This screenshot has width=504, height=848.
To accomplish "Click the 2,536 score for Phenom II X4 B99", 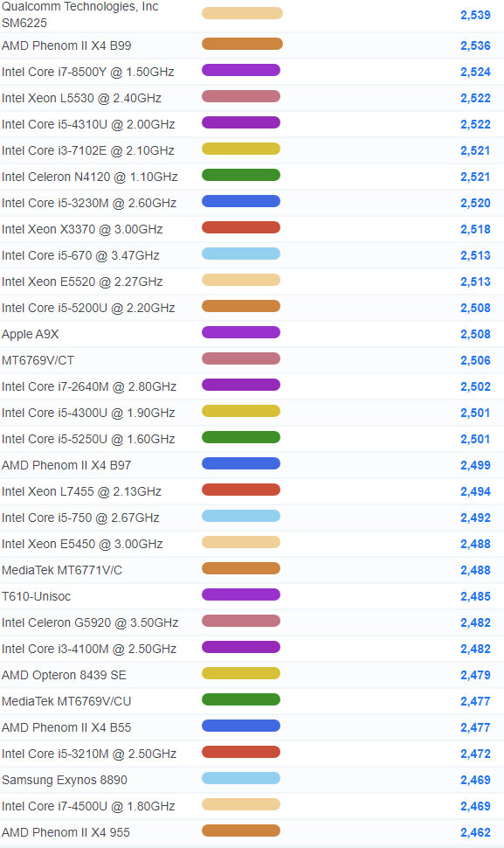I will [475, 46].
